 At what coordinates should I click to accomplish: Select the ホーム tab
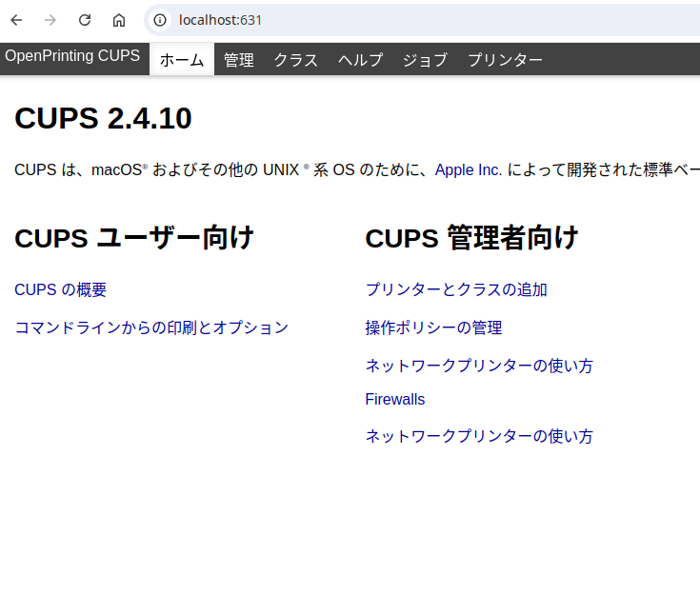pyautogui.click(x=181, y=60)
